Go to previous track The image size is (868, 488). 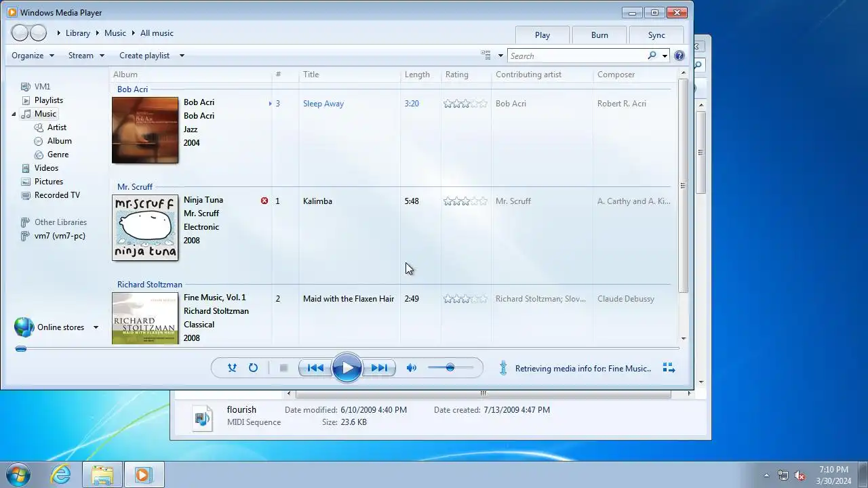315,368
